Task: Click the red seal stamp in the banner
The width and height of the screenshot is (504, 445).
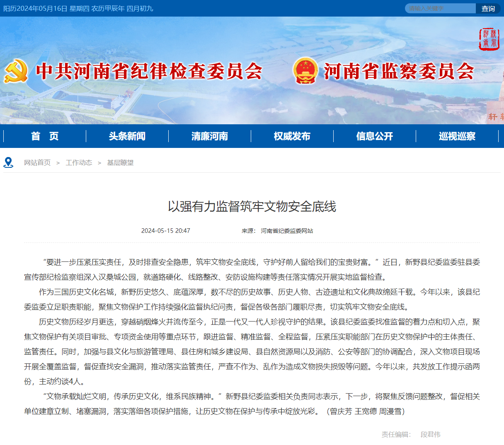Action: point(489,39)
